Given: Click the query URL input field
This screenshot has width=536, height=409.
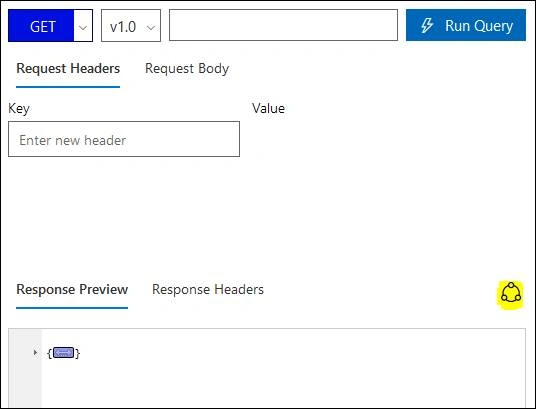Looking at the screenshot, I should click(283, 25).
